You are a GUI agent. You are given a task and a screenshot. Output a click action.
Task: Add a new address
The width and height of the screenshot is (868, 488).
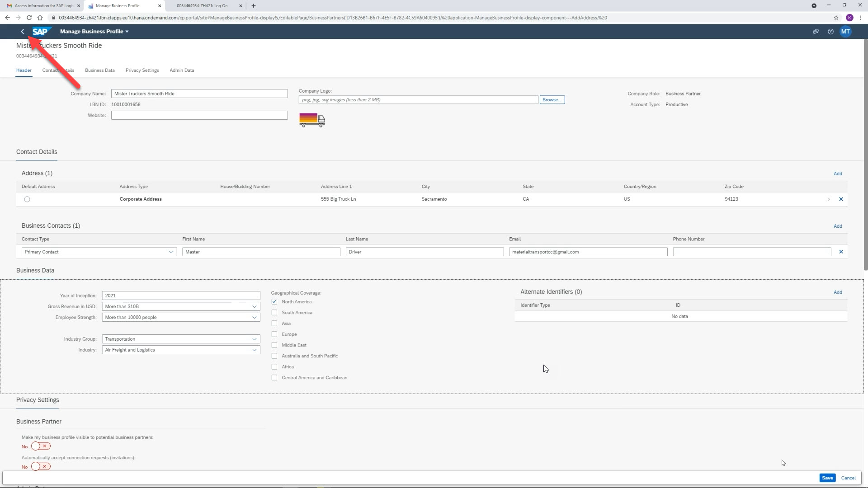(x=838, y=174)
